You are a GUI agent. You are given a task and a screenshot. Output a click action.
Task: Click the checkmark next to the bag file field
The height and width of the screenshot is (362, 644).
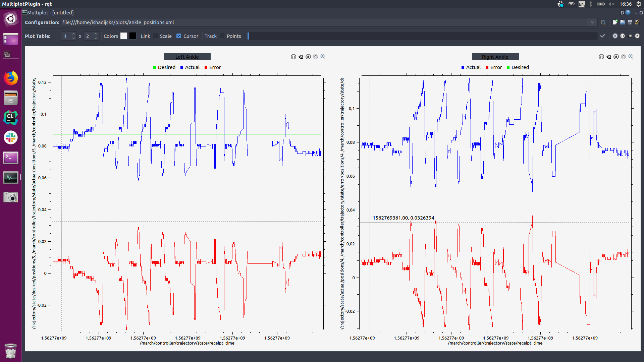click(x=602, y=36)
